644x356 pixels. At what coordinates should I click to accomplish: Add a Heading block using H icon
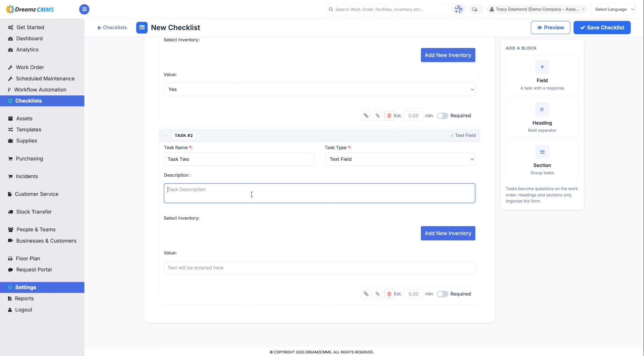coord(542,109)
